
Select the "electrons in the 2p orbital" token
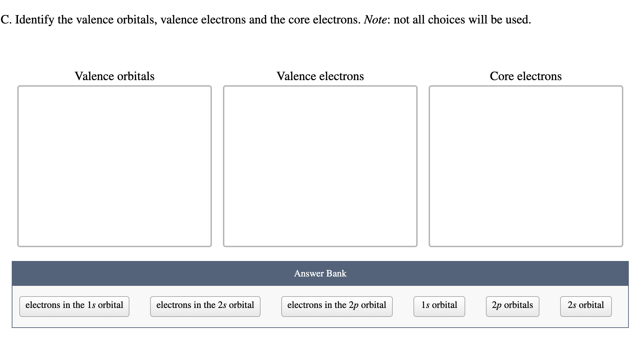pyautogui.click(x=336, y=305)
